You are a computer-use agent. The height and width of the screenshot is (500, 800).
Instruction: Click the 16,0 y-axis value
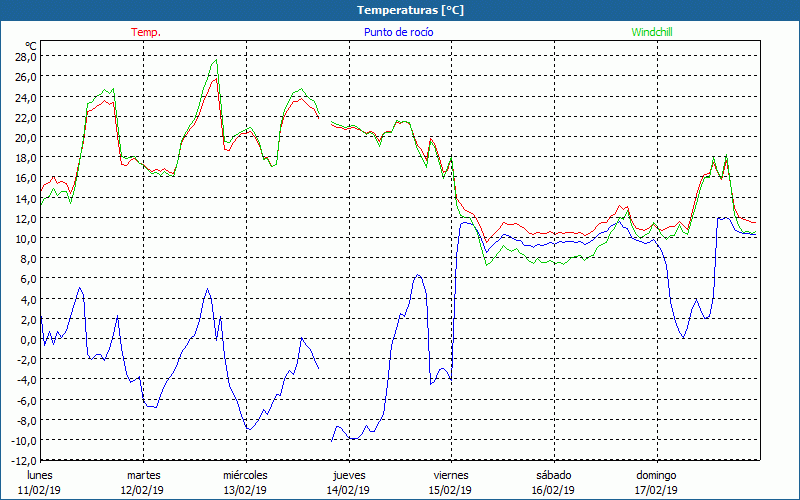(27, 178)
